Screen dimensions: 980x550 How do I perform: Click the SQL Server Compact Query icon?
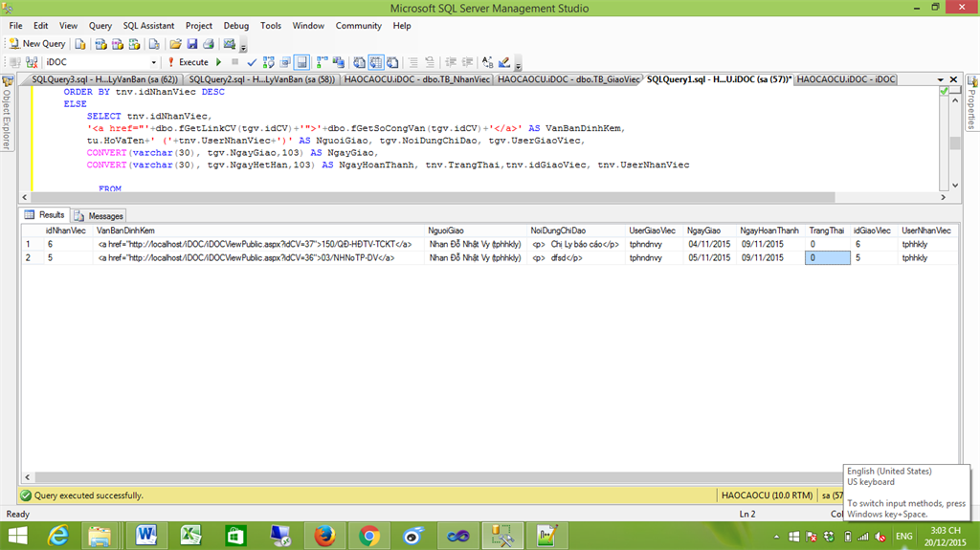coord(154,44)
